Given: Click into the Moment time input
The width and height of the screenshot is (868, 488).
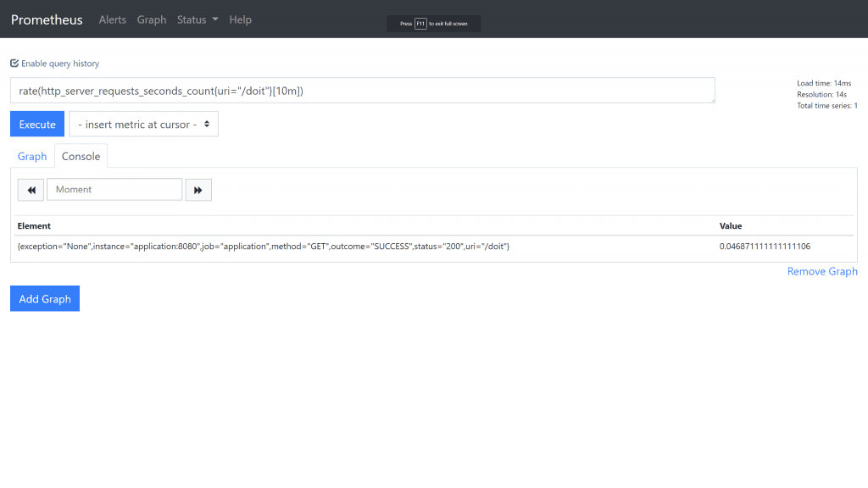Looking at the screenshot, I should (x=114, y=190).
